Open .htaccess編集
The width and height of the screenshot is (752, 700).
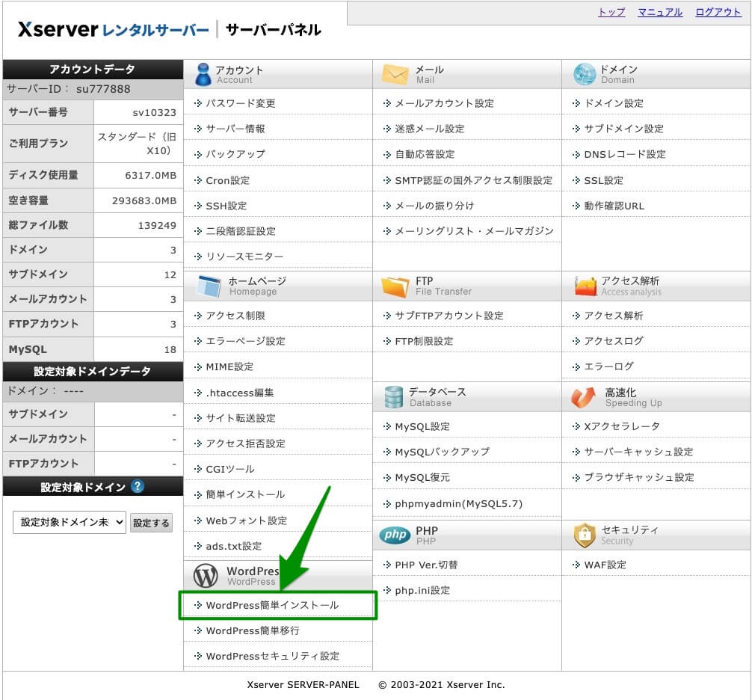pos(240,393)
